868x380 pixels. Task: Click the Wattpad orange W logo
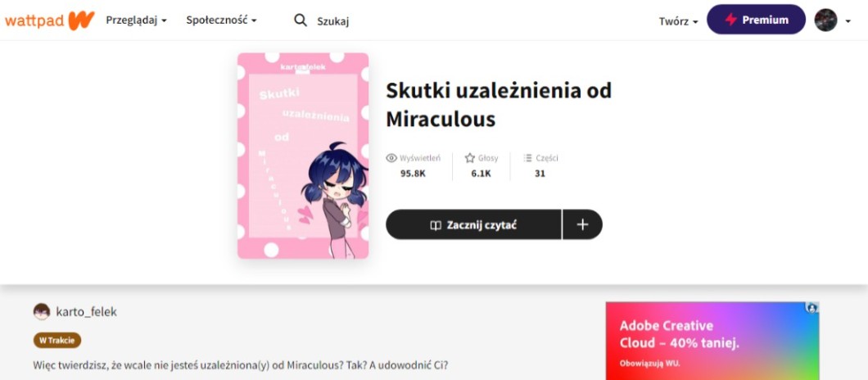pyautogui.click(x=82, y=20)
